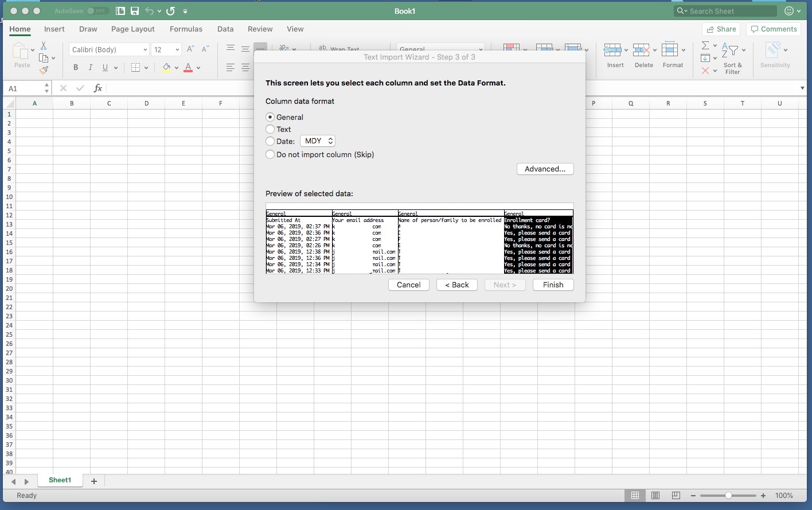
Task: Click the Delete cells icon
Action: click(x=641, y=50)
